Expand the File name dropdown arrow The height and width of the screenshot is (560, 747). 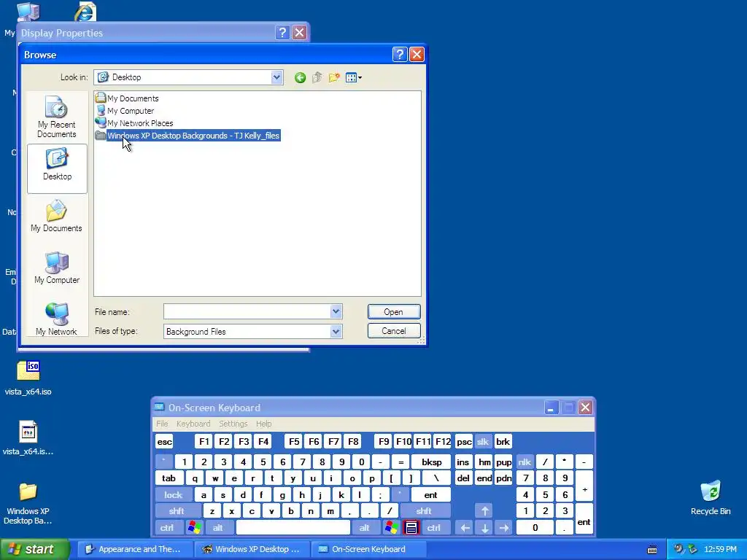coord(336,311)
